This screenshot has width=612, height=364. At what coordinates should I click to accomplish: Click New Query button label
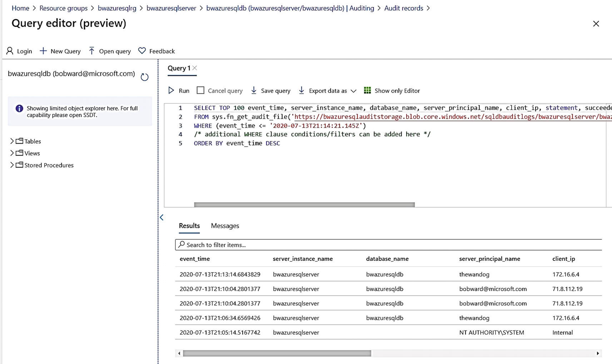[x=66, y=51]
